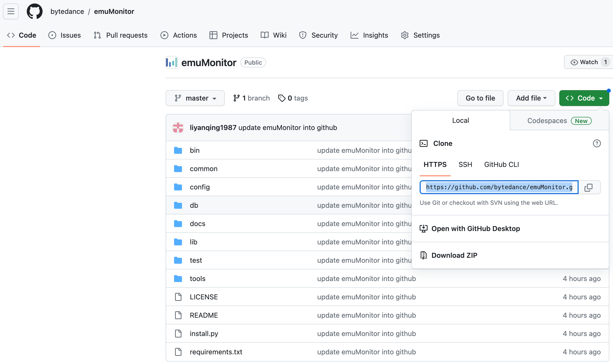Go to the Issues tab

(65, 35)
